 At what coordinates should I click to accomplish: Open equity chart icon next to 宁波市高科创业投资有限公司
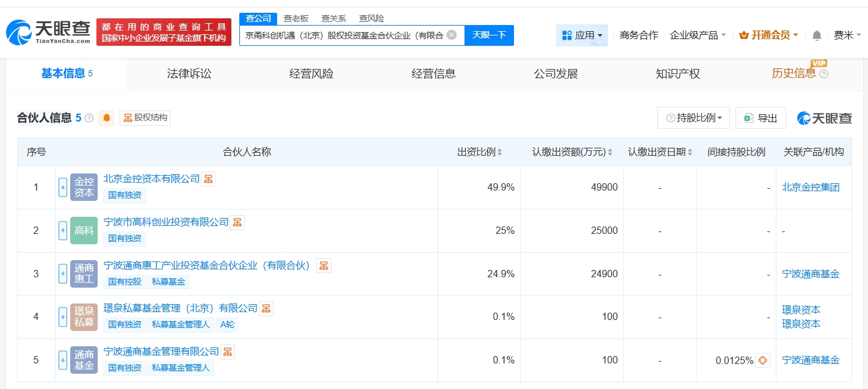(x=237, y=222)
